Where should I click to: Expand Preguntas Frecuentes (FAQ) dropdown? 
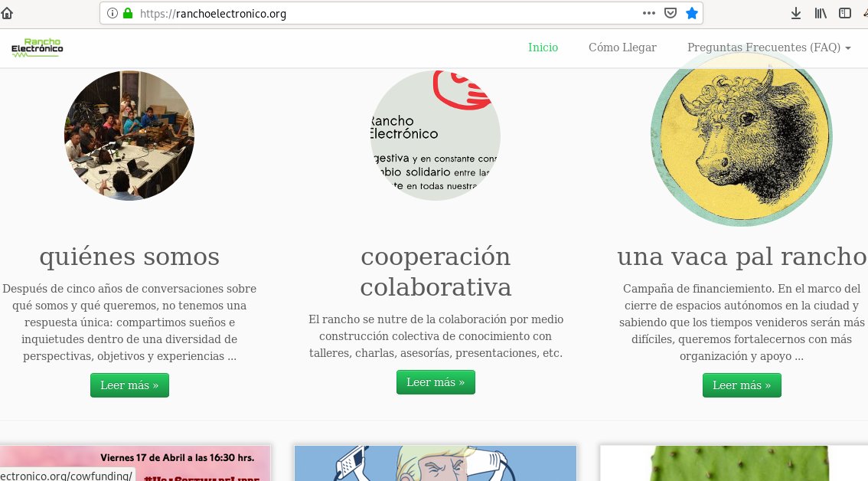[769, 47]
